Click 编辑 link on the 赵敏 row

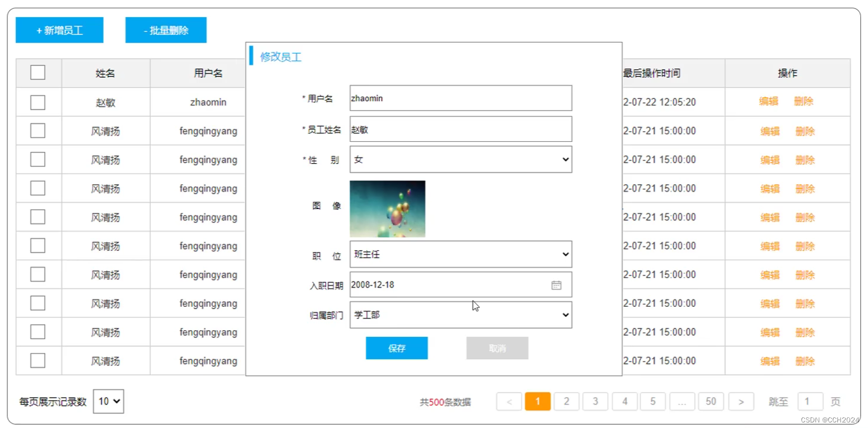click(x=769, y=102)
